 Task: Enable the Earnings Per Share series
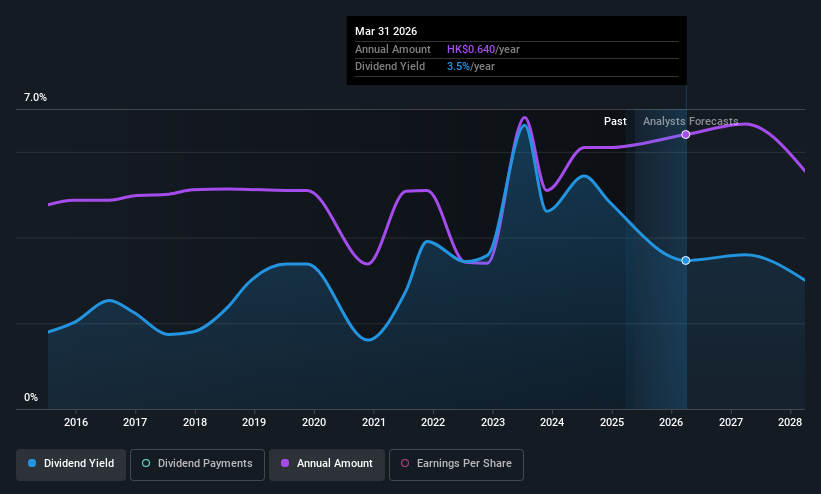456,465
